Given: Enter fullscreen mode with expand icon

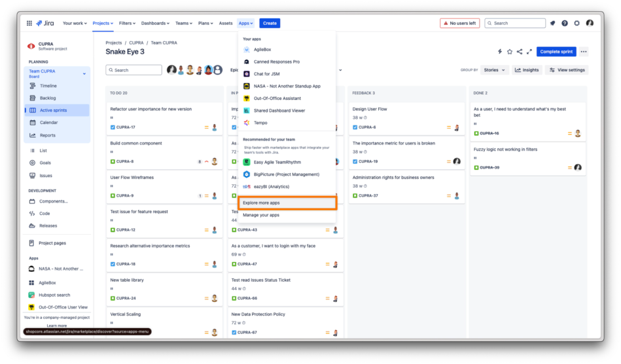Looking at the screenshot, I should click(529, 52).
